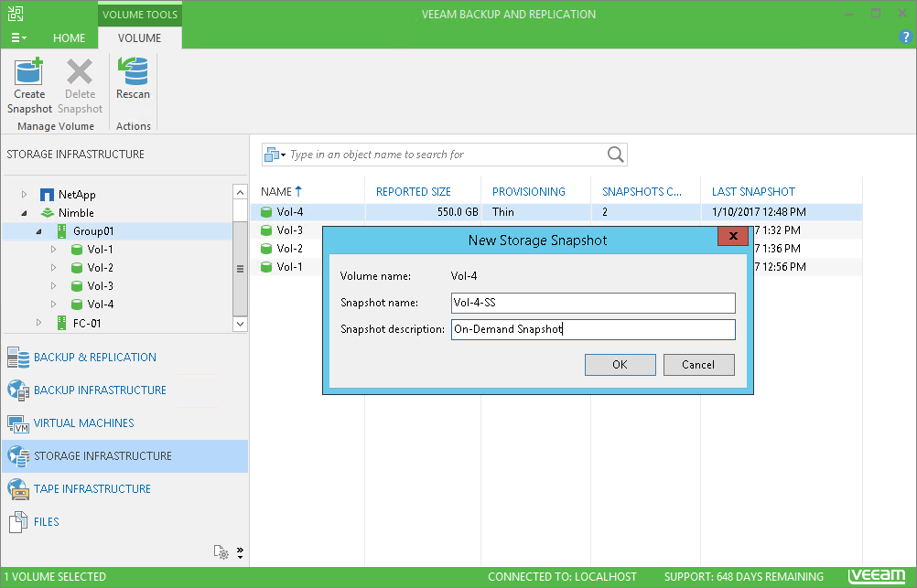Image resolution: width=917 pixels, height=588 pixels.
Task: Click the 1/10/2017 12:48 PM cell
Action: tap(759, 212)
